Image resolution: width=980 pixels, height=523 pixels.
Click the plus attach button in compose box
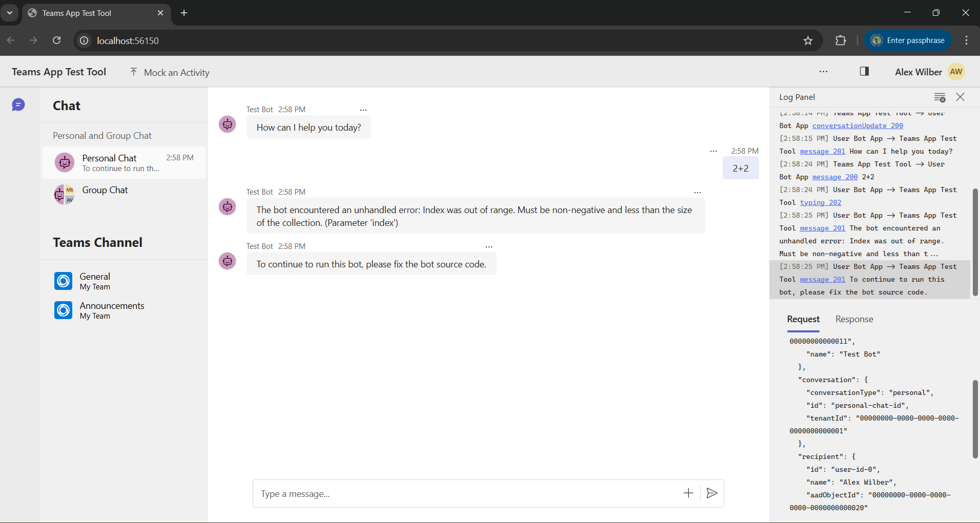[688, 493]
